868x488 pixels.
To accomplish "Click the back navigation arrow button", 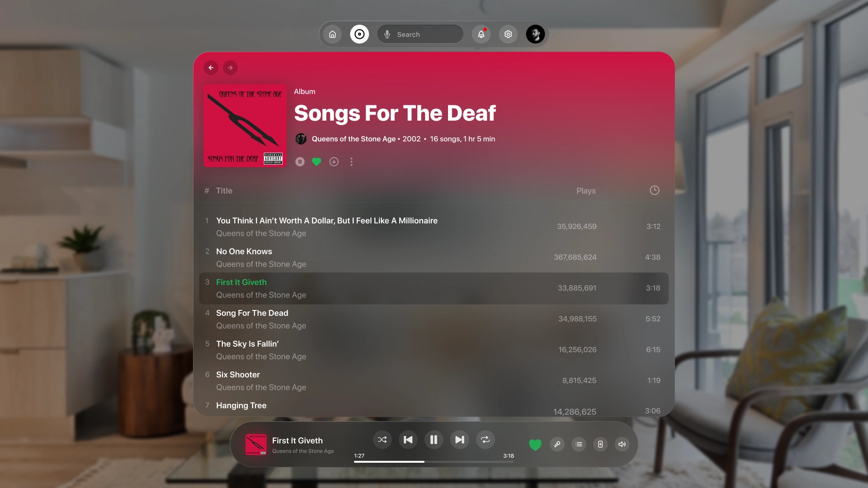I will click(210, 67).
